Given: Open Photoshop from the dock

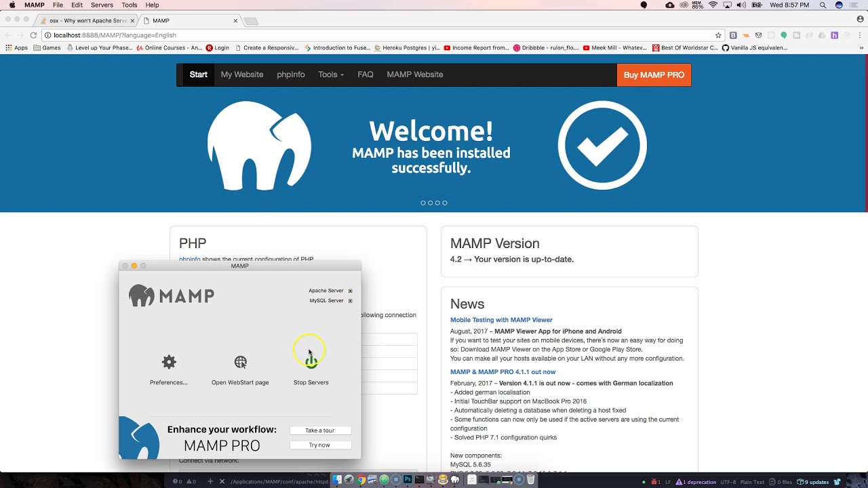Looking at the screenshot, I should point(408,479).
